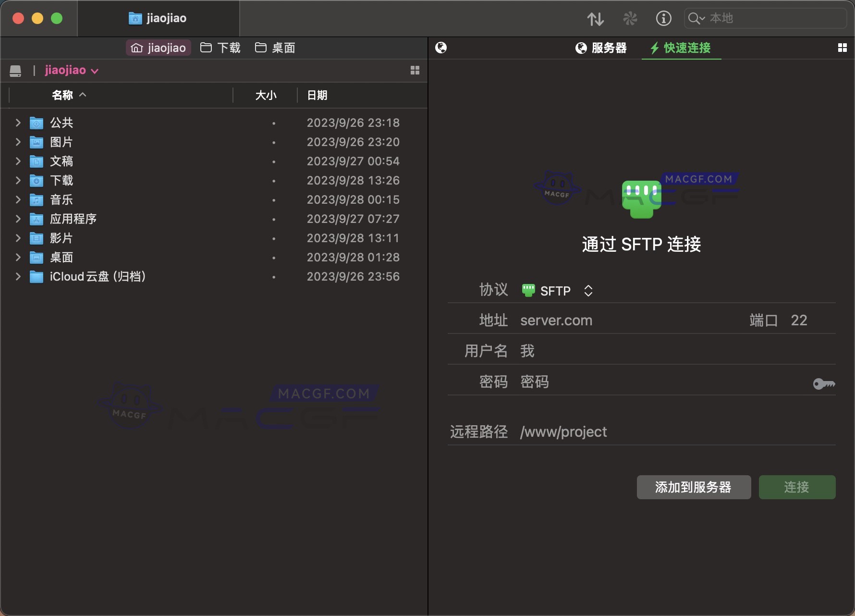Expand the iCloud云盘 (归档) folder
This screenshot has width=855, height=616.
pyautogui.click(x=18, y=277)
